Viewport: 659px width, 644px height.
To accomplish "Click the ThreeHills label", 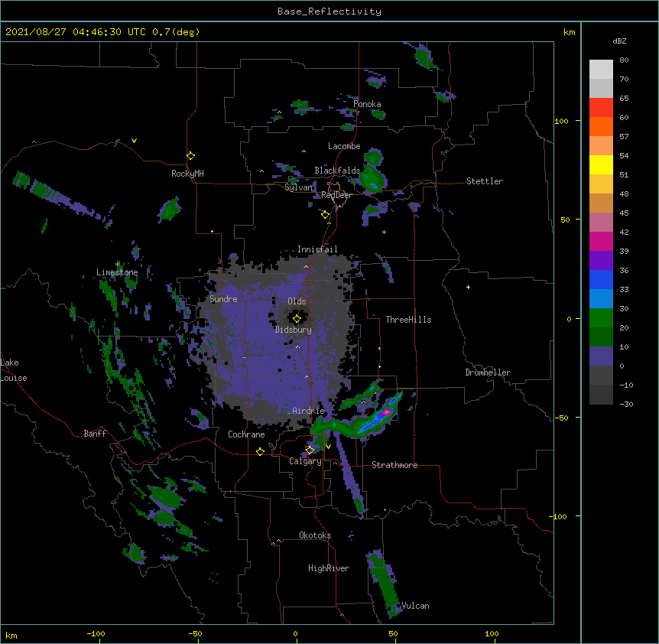I will click(408, 320).
